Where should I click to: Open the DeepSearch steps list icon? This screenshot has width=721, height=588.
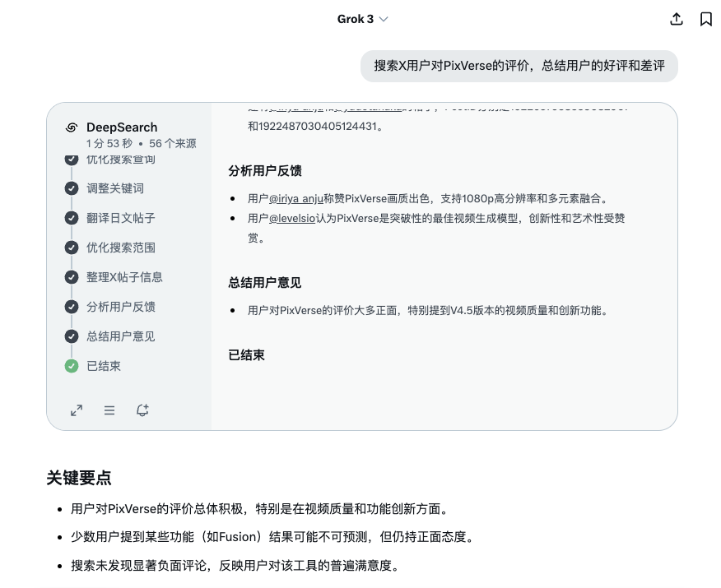[x=109, y=410]
